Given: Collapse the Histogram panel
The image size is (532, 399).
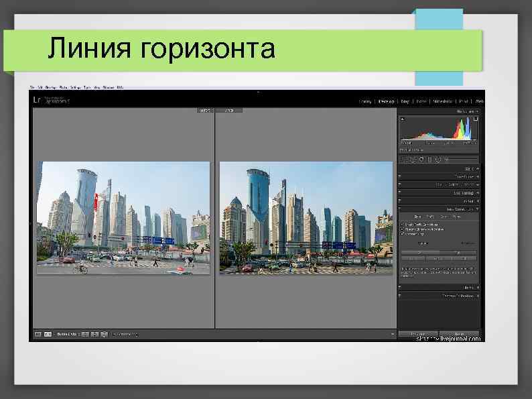Looking at the screenshot, I should [x=477, y=111].
